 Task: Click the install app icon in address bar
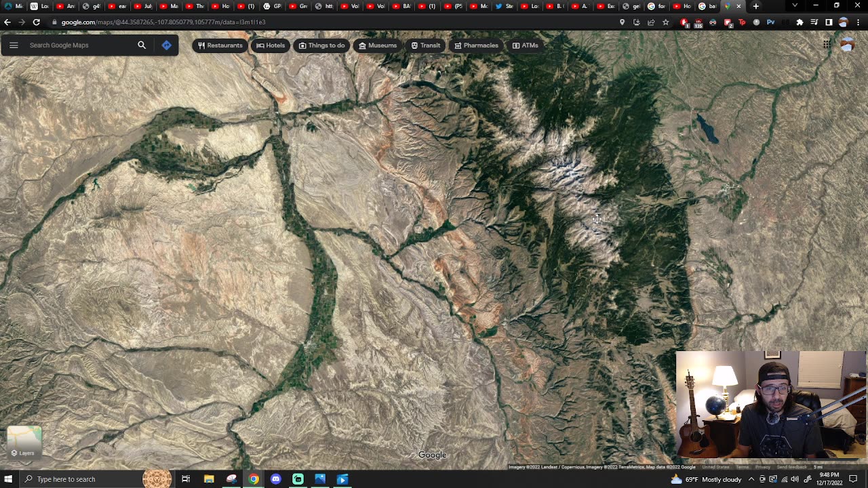pos(636,22)
